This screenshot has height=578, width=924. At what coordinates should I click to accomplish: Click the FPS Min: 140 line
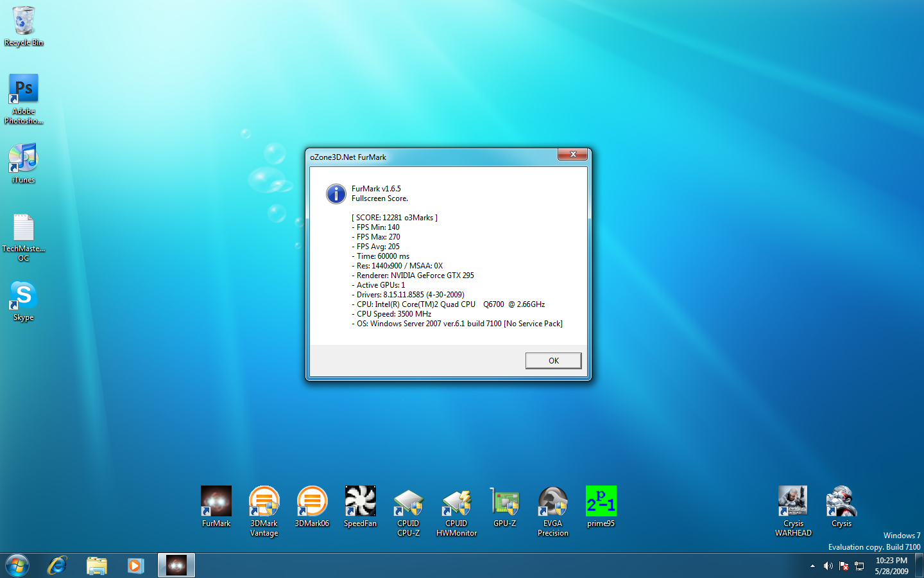375,227
